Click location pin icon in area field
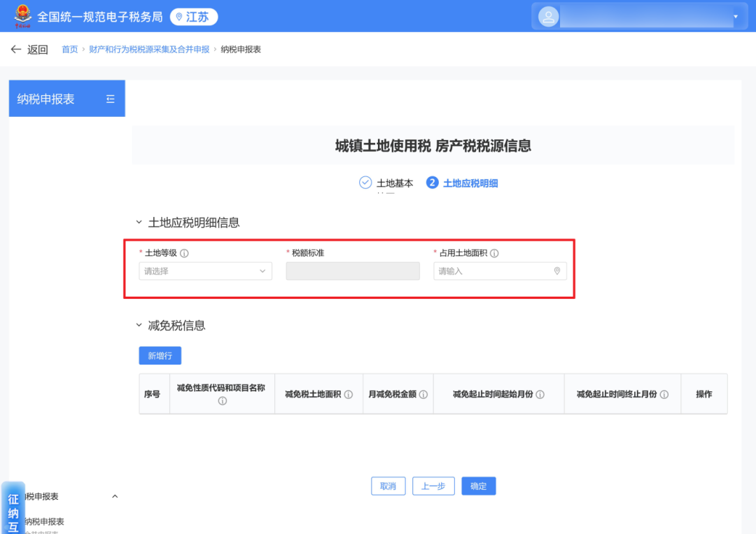Screen dimensions: 756x534 pos(557,272)
